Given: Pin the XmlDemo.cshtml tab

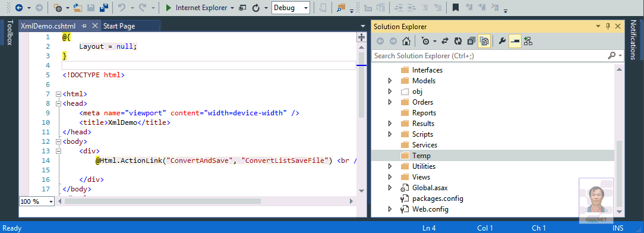Looking at the screenshot, I should (84, 26).
